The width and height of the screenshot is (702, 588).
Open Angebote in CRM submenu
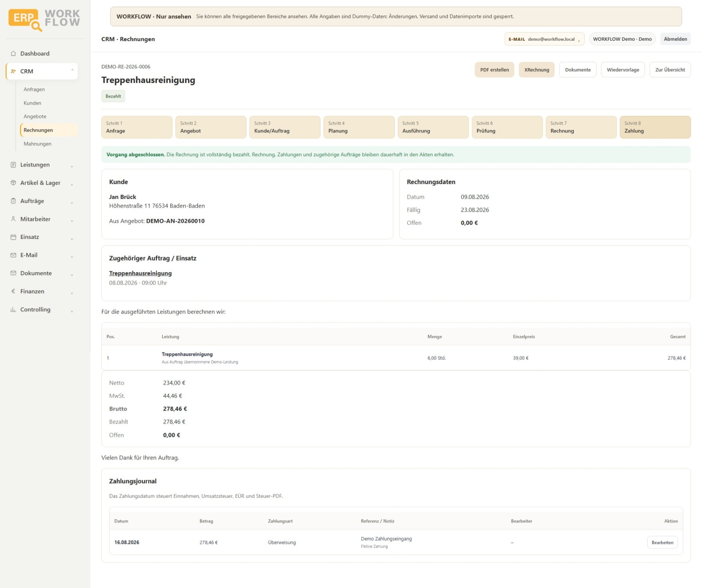35,117
